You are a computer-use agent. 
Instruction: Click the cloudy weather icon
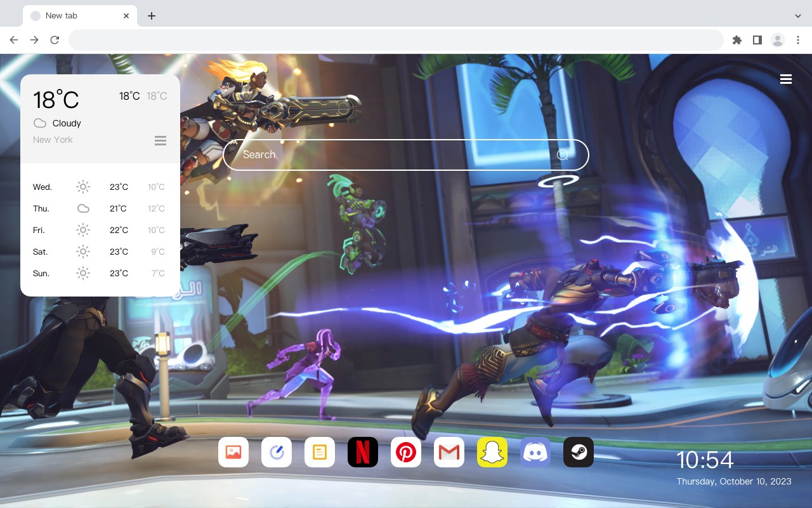40,123
